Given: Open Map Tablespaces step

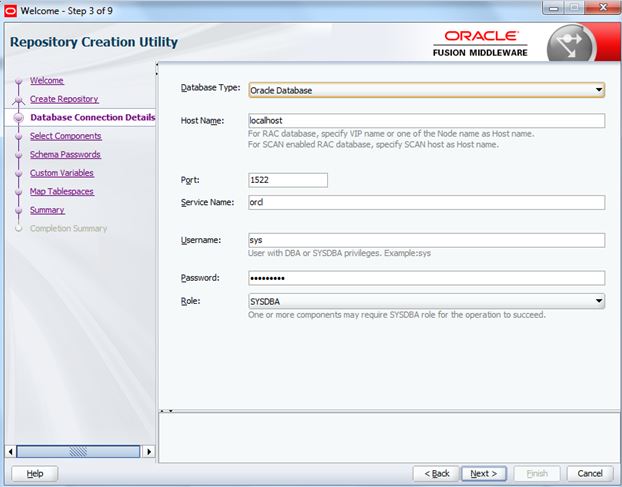Looking at the screenshot, I should pyautogui.click(x=62, y=192).
